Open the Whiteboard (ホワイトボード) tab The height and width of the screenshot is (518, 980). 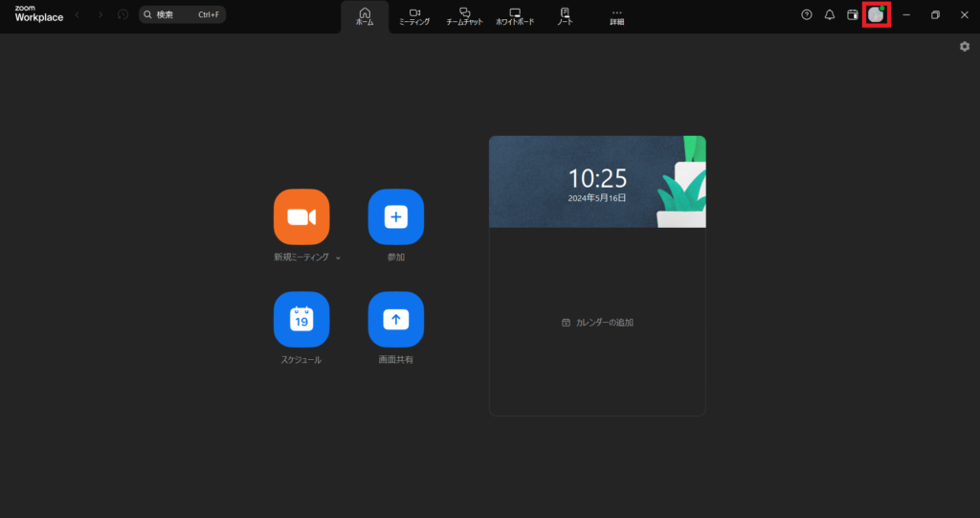click(x=515, y=16)
